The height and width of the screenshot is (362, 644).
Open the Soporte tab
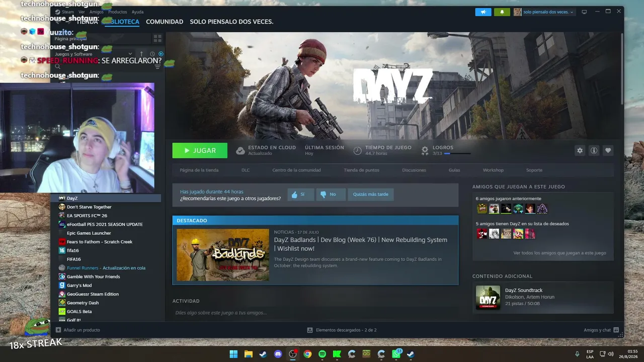[x=534, y=170]
